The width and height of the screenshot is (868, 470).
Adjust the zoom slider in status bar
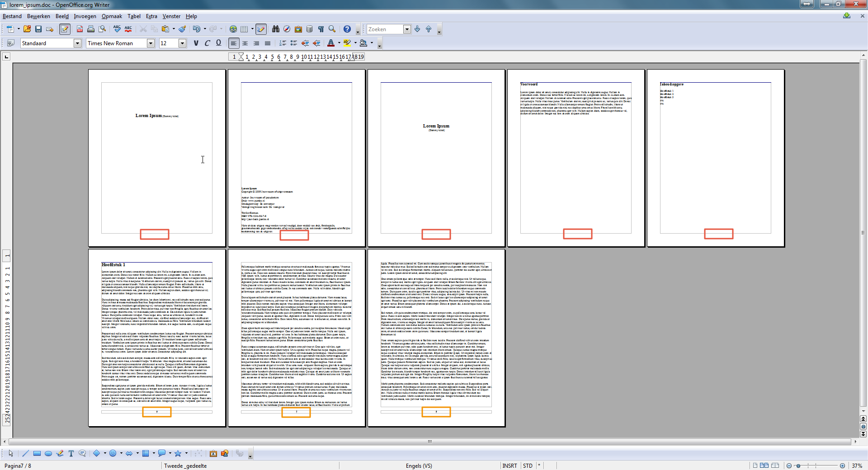pos(815,465)
